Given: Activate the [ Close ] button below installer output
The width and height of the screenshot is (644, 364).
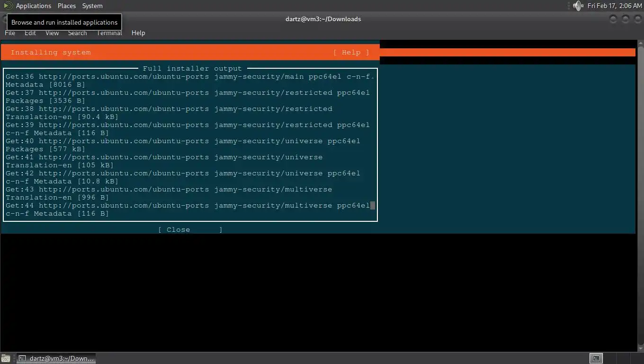Looking at the screenshot, I should pyautogui.click(x=190, y=230).
